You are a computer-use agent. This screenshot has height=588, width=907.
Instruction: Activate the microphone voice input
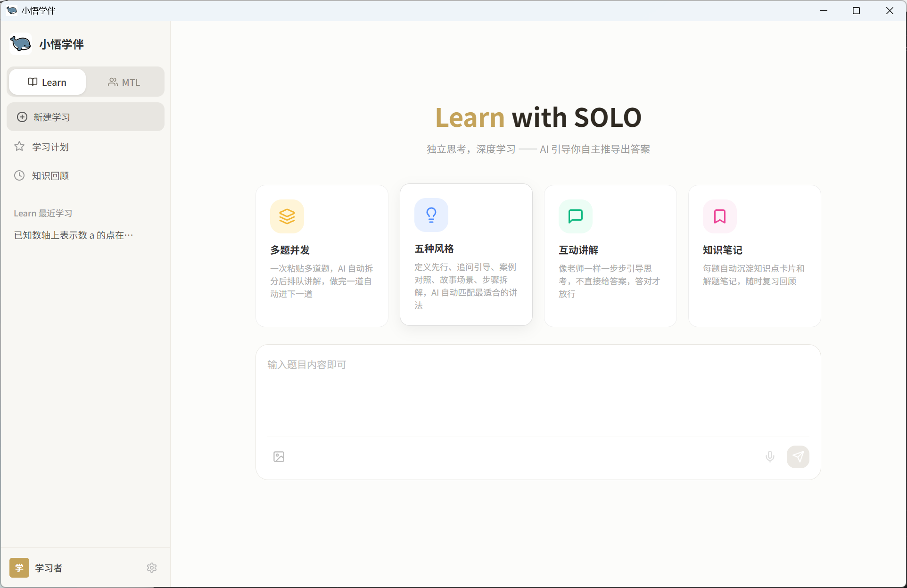pyautogui.click(x=770, y=456)
